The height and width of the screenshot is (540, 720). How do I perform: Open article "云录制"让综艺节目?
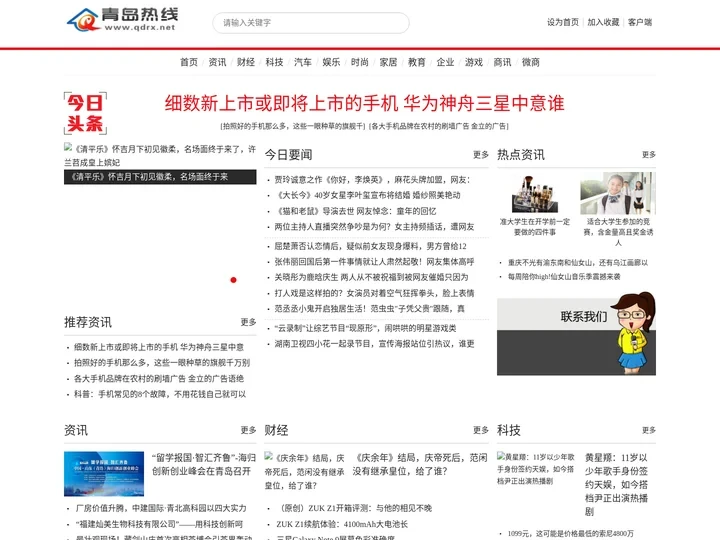coord(365,328)
